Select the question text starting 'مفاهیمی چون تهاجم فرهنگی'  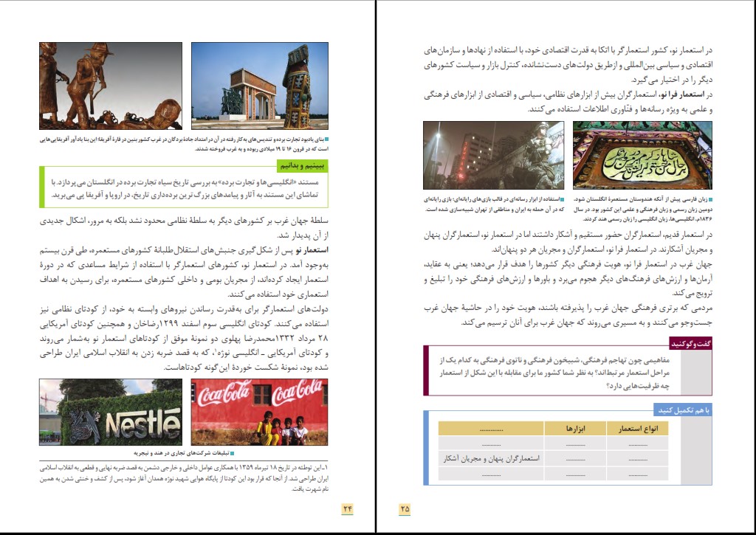pos(554,373)
